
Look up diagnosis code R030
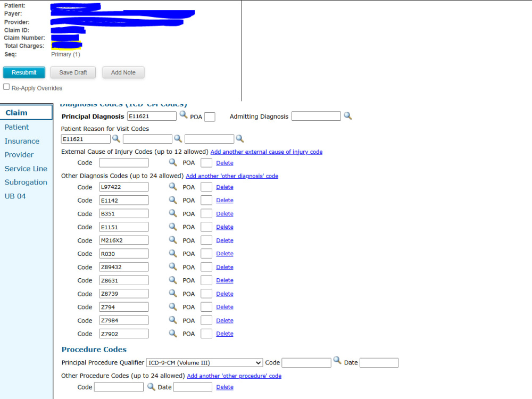tap(173, 253)
